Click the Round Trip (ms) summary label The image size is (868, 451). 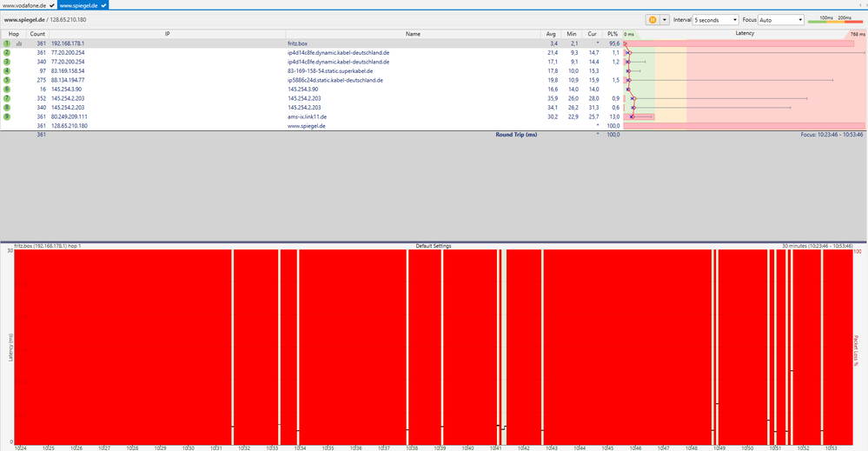516,135
